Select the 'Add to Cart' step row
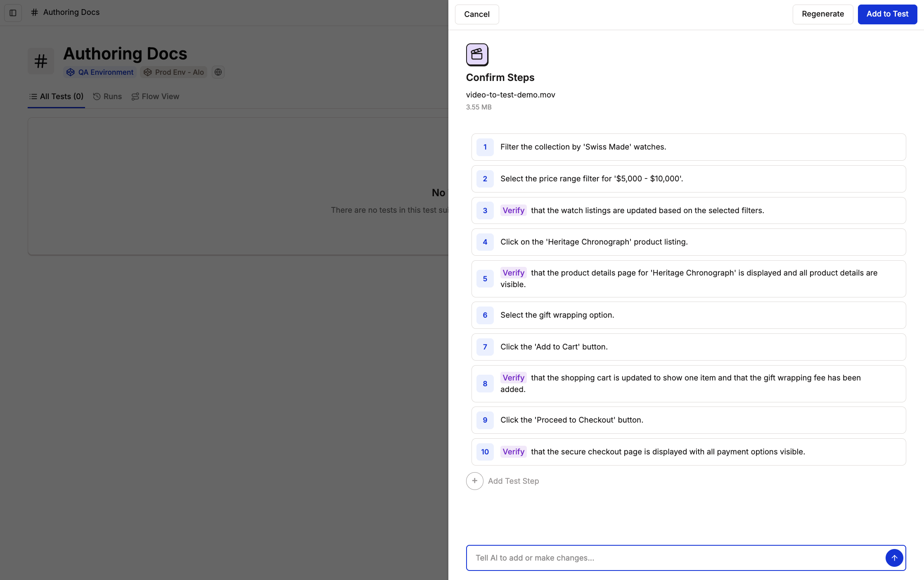This screenshot has width=924, height=580. 688,347
